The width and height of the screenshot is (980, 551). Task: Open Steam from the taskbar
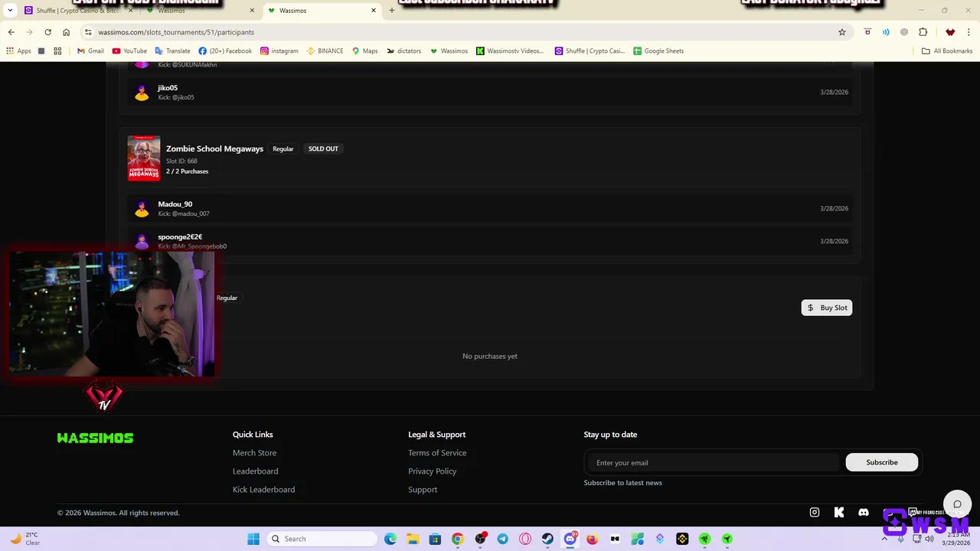pyautogui.click(x=547, y=539)
